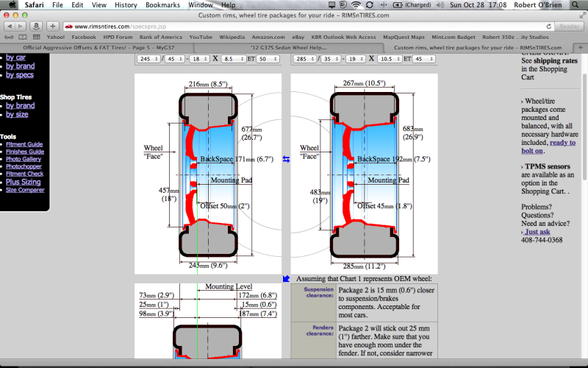Click the Reader button in address bar

570,26
